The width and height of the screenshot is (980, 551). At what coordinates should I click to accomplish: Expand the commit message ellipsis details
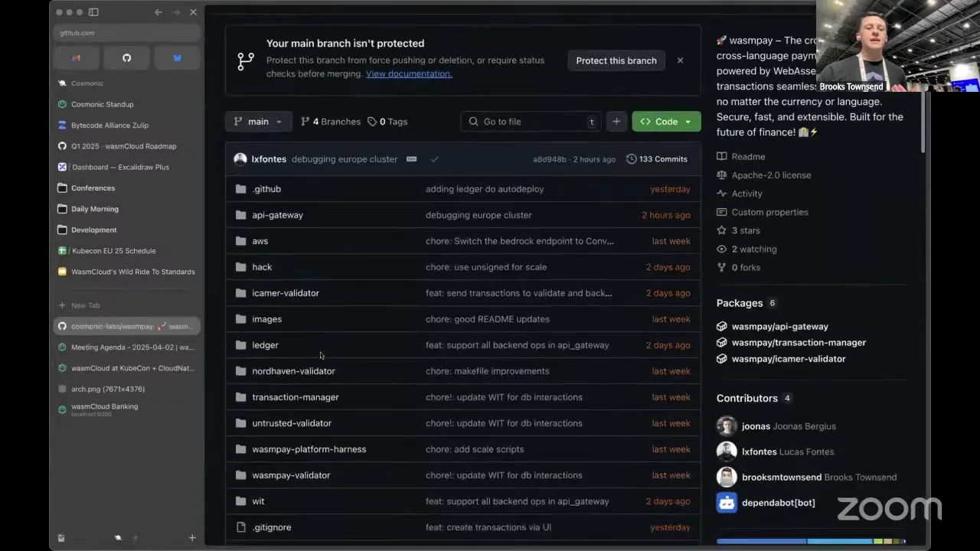pos(411,159)
